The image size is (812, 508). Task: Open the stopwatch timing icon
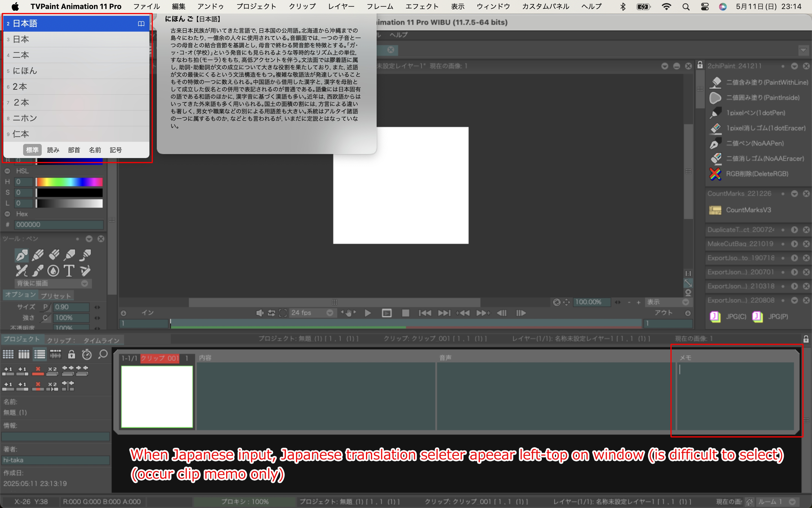coord(87,354)
